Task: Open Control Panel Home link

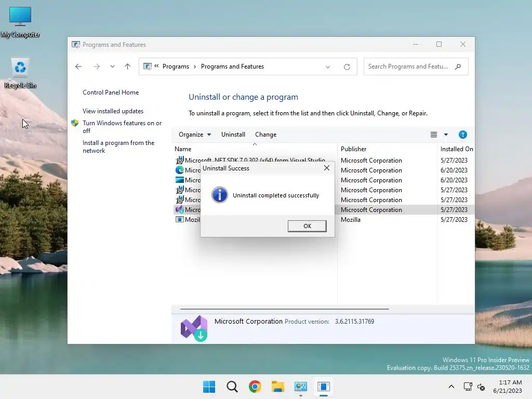Action: coord(111,92)
